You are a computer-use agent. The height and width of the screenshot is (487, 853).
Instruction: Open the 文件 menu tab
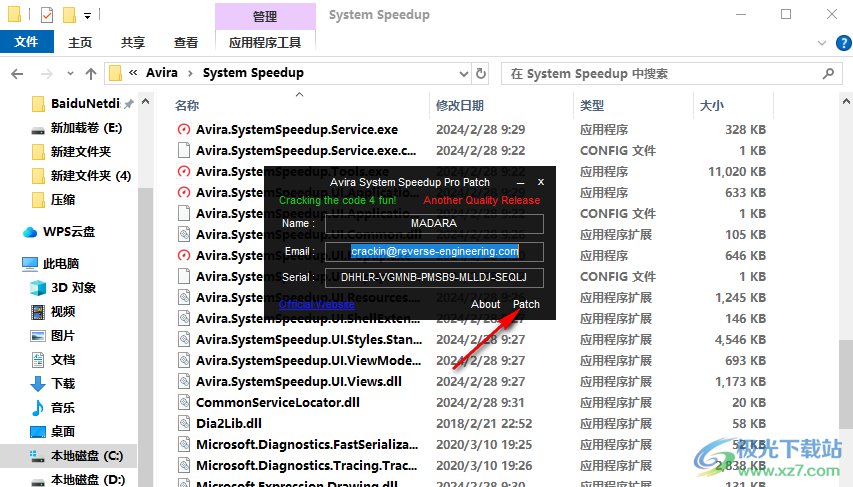click(x=26, y=42)
